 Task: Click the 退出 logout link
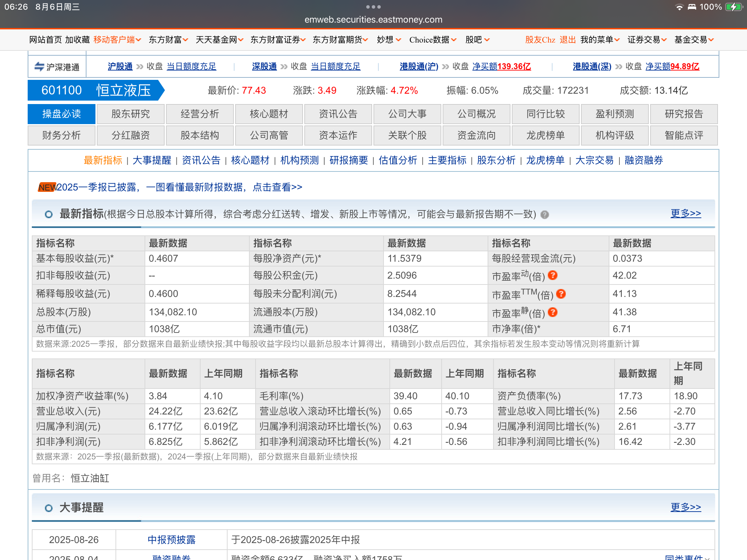[x=568, y=40]
